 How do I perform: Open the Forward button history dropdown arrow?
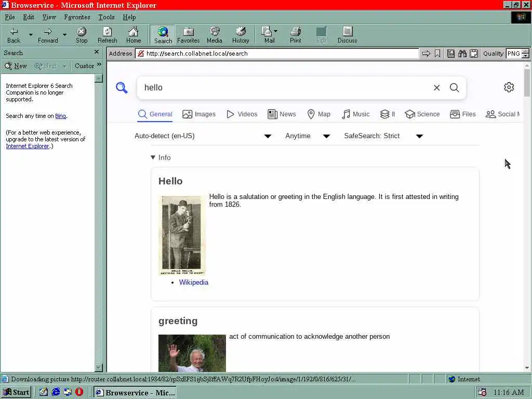64,35
